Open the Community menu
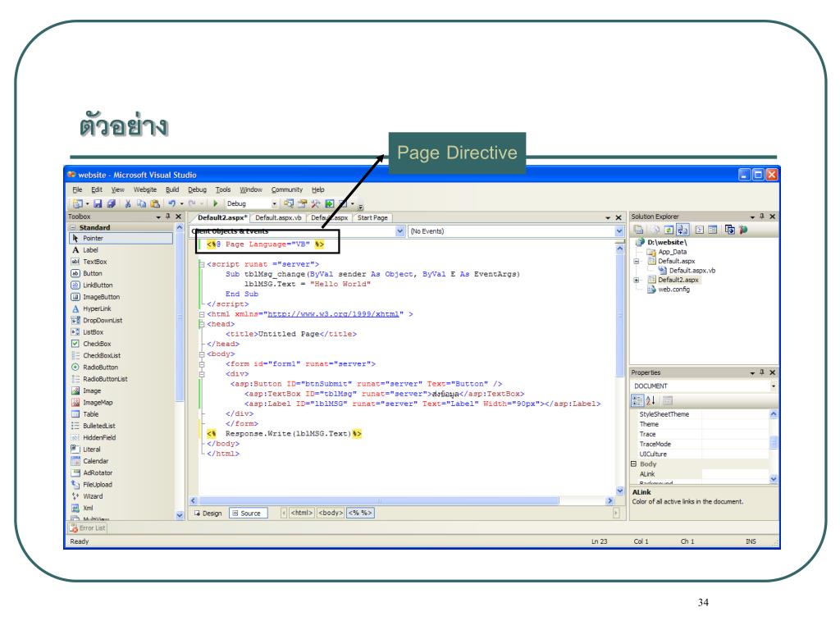The width and height of the screenshot is (840, 630). click(x=286, y=189)
